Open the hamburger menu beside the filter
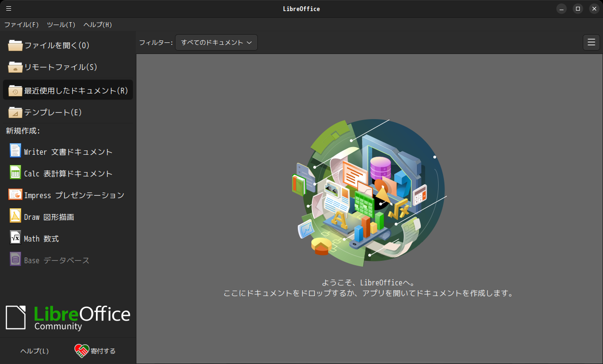 pyautogui.click(x=591, y=42)
